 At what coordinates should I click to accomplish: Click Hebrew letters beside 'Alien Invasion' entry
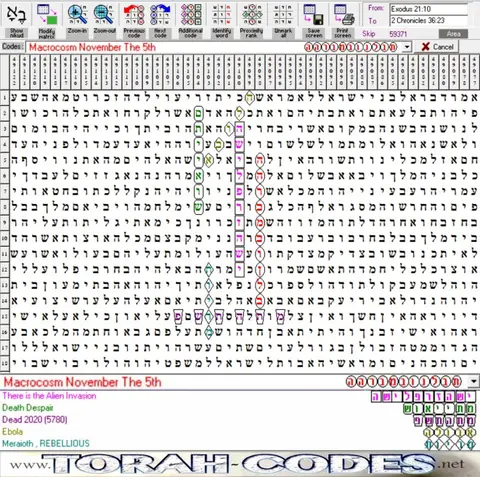coord(423,397)
